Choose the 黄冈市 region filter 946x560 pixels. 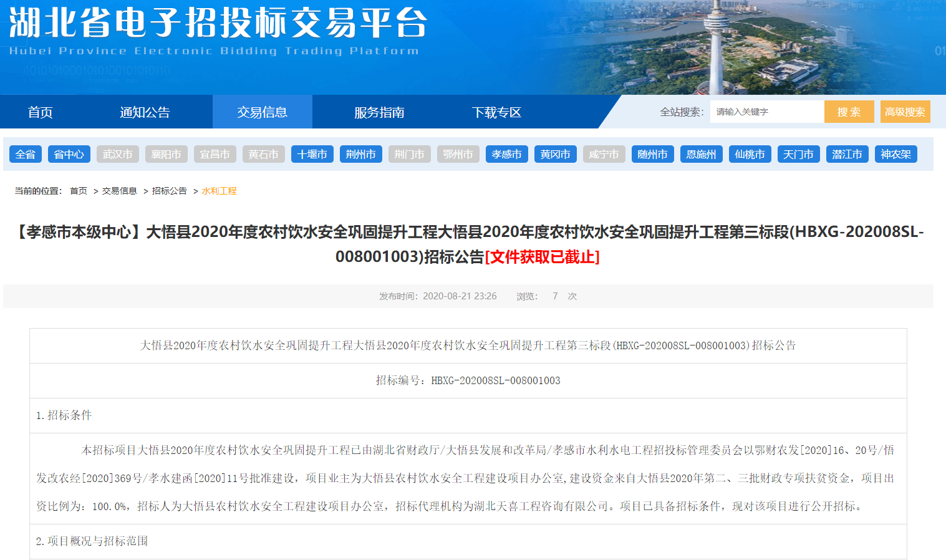coord(556,154)
